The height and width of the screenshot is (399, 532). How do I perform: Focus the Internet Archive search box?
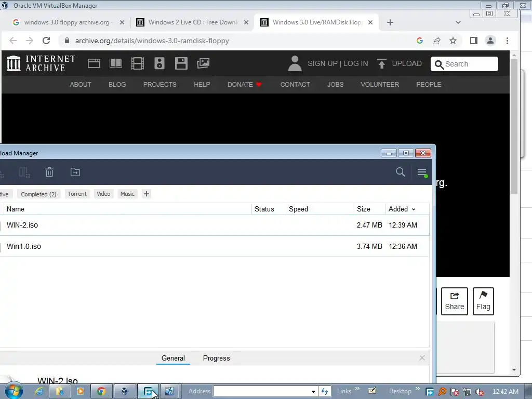coord(464,64)
